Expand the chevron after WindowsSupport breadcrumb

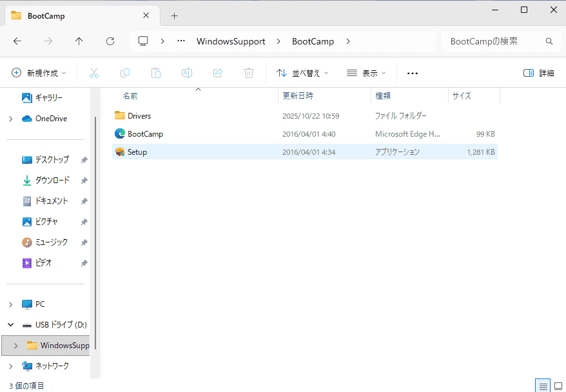point(278,41)
